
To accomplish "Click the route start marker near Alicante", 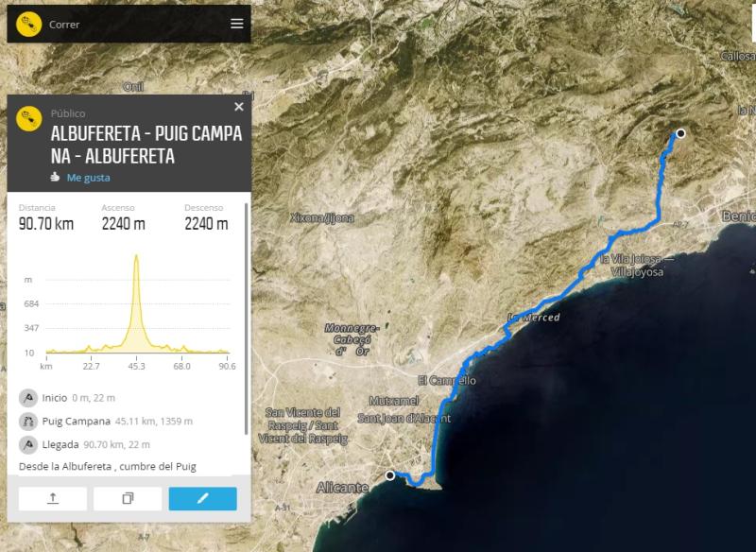I will 390,475.
